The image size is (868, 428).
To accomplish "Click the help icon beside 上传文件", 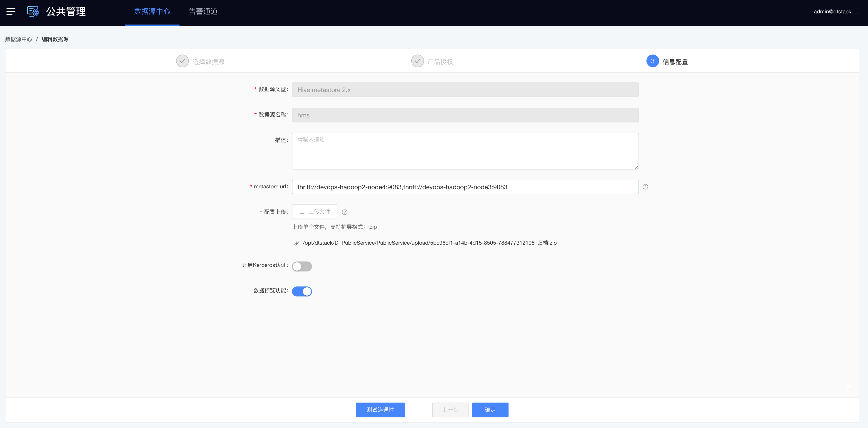I will (x=344, y=212).
